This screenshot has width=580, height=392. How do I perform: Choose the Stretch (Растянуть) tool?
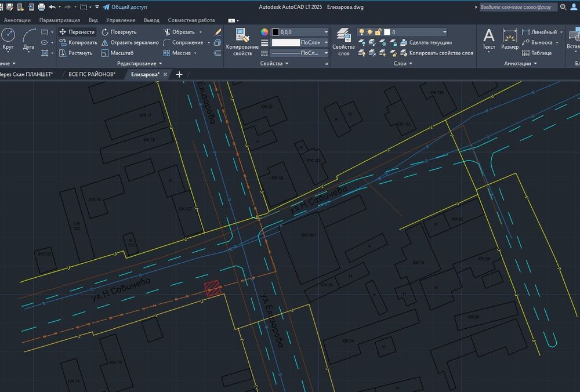pyautogui.click(x=76, y=53)
